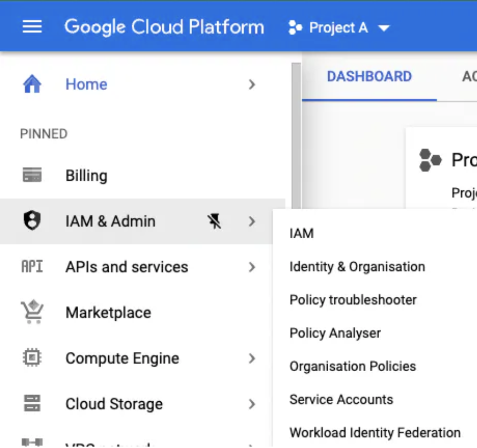Click the Billing credit card icon
477x448 pixels.
pyautogui.click(x=32, y=175)
